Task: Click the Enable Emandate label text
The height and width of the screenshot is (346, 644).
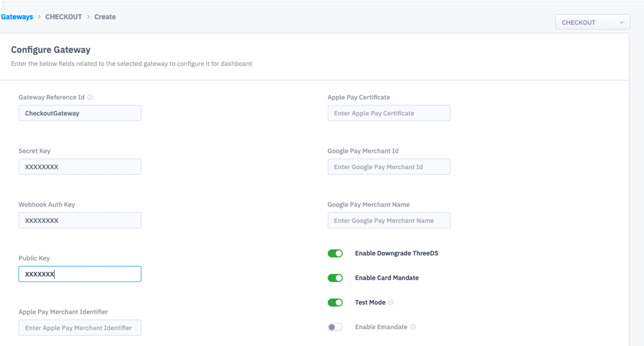Action: [381, 327]
